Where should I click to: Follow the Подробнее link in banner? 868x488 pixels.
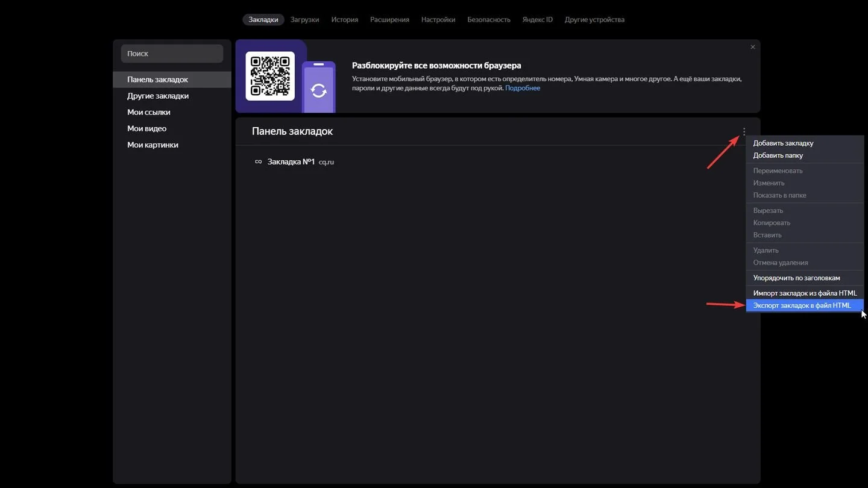(x=523, y=89)
